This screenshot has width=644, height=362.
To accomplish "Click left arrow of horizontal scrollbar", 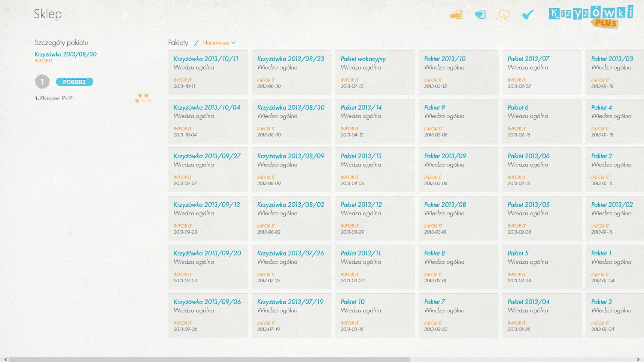I will point(5,359).
